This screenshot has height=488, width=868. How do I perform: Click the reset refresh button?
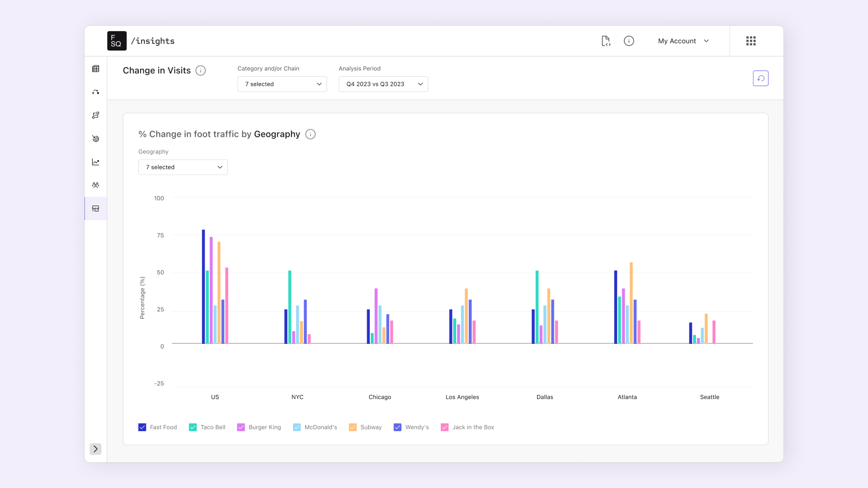760,79
